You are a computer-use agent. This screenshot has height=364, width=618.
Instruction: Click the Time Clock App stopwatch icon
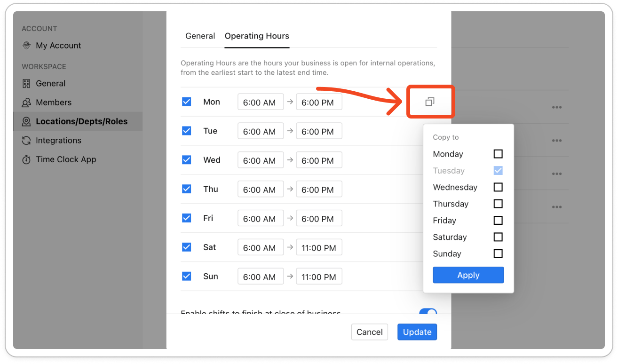coord(26,159)
